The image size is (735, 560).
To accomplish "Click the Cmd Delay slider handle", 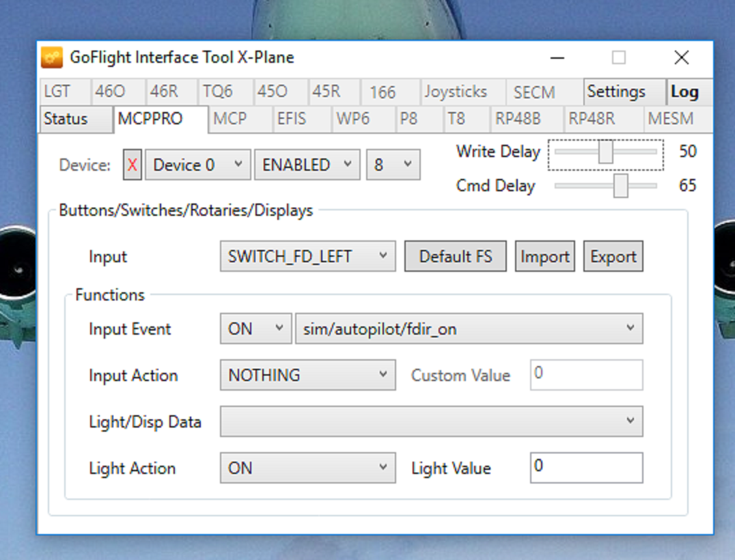I will 620,186.
